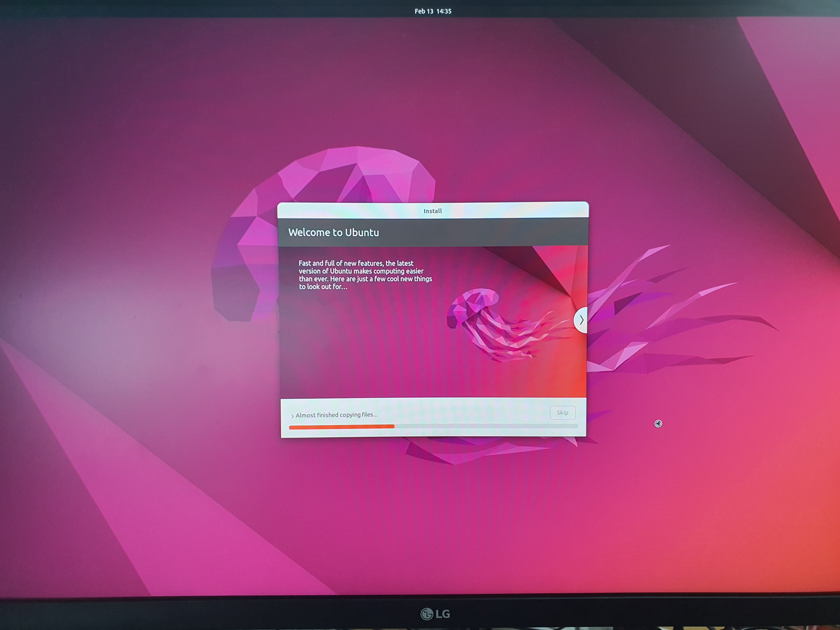
Task: Click the installation progress bar
Action: (433, 426)
